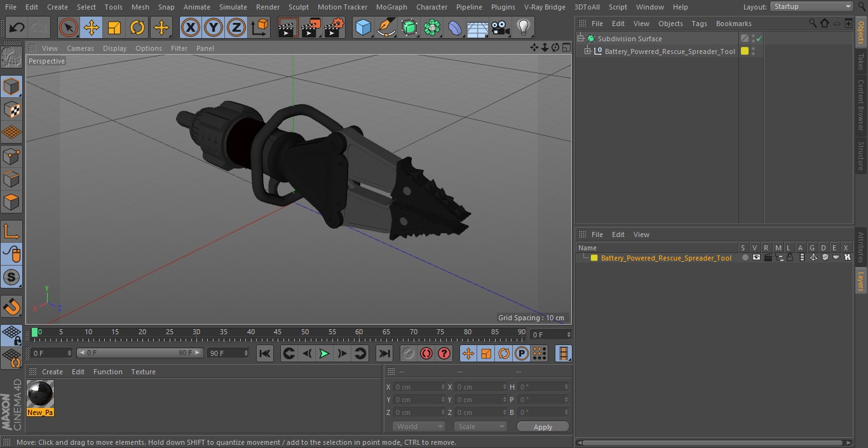Open Edit Render Settings icon
Screen dimensions: 868x448
[334, 27]
